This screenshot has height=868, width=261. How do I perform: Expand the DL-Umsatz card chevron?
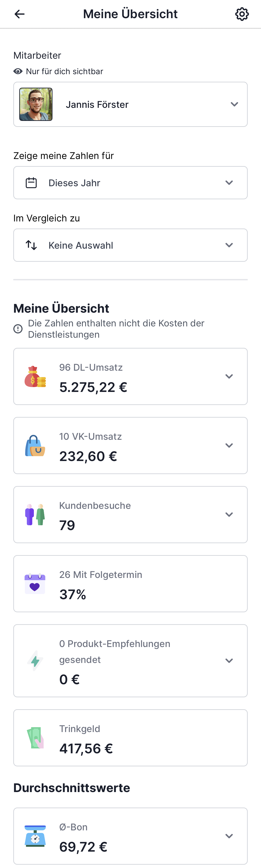229,376
